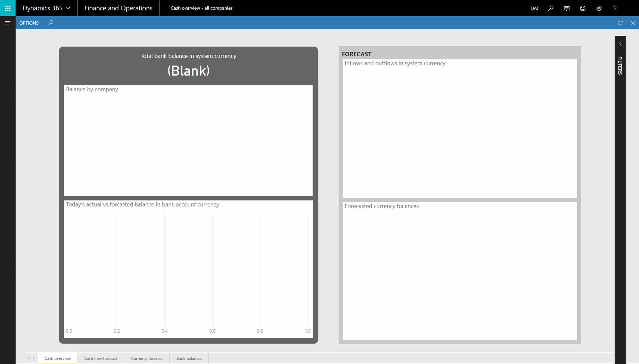Screen dimensions: 639x364
Task: Click the Cash overview tab
Action: point(57,358)
